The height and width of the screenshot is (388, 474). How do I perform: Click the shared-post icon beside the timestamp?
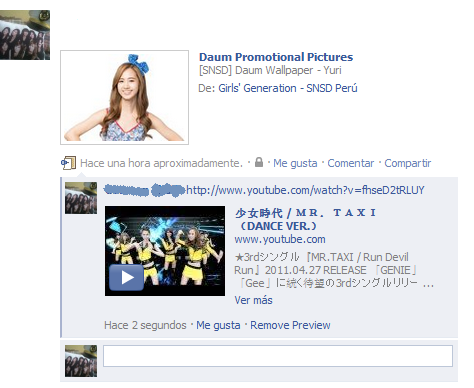pos(69,163)
